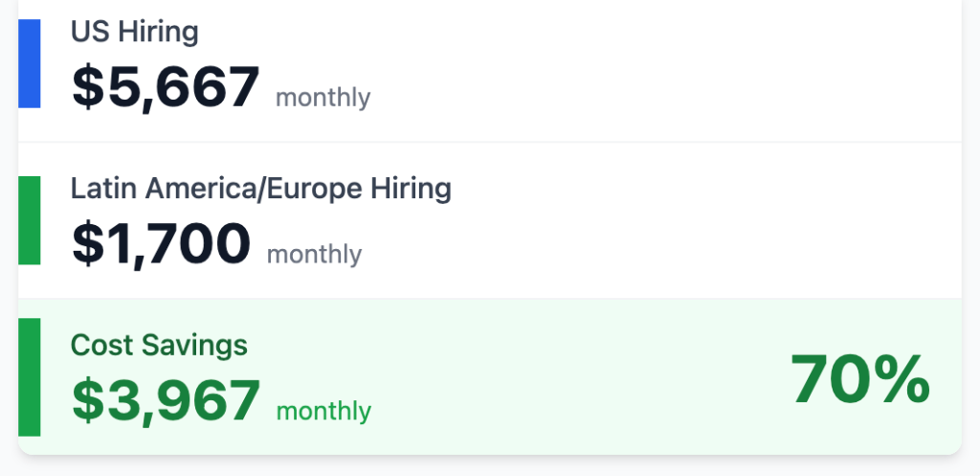Click the US Hiring label
980x476 pixels.
tap(134, 32)
